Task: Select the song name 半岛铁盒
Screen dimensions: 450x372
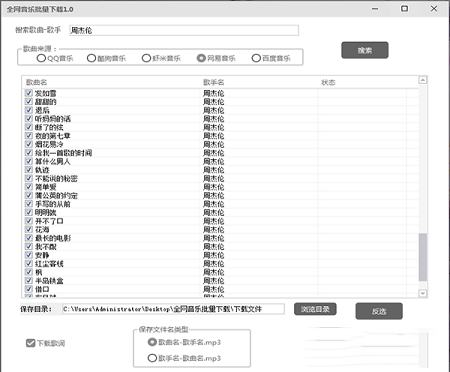Action: click(49, 281)
